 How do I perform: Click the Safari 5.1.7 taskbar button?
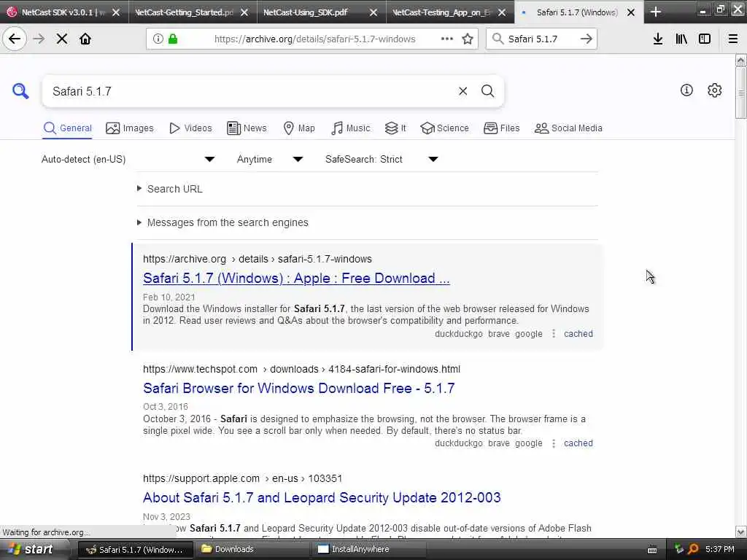tap(135, 550)
